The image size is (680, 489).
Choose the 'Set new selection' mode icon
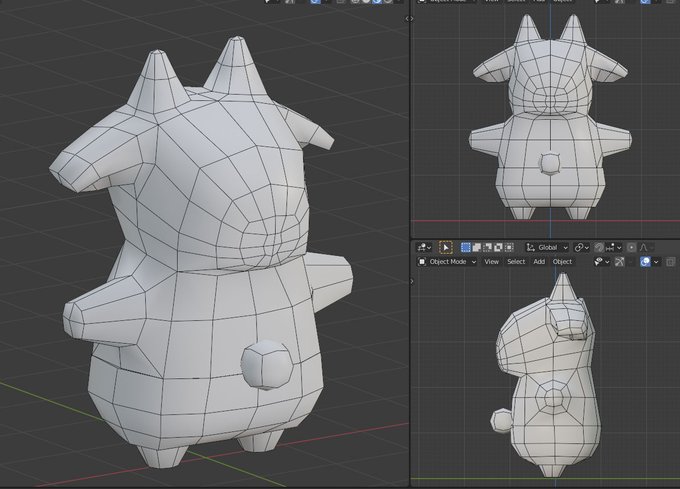click(x=466, y=248)
